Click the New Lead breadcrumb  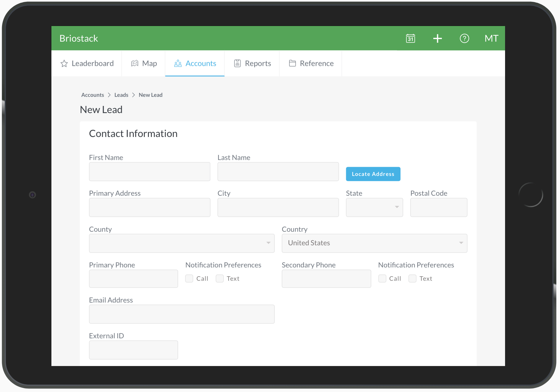click(151, 95)
